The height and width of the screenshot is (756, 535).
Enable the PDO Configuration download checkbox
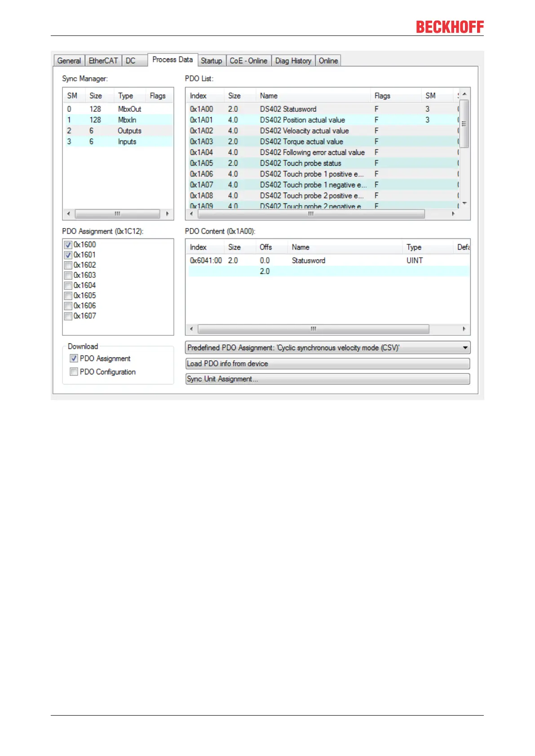pyautogui.click(x=74, y=372)
